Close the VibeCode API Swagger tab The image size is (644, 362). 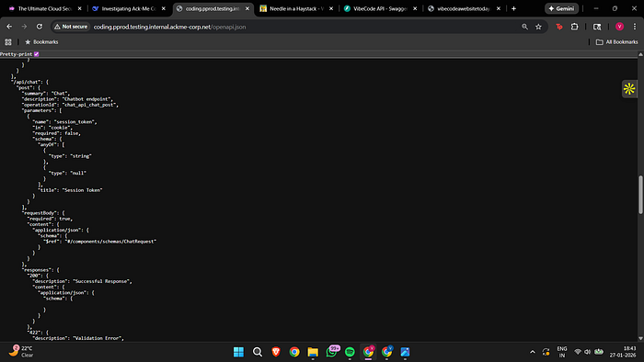pos(415,8)
